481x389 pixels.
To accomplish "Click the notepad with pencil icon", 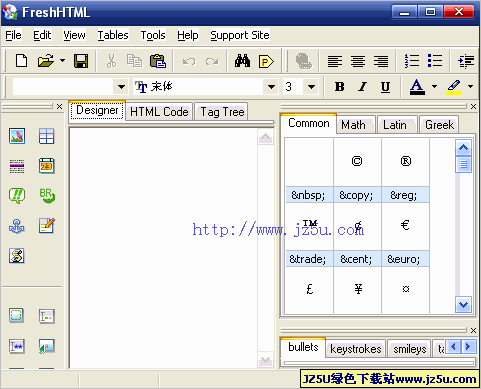I will [x=47, y=226].
